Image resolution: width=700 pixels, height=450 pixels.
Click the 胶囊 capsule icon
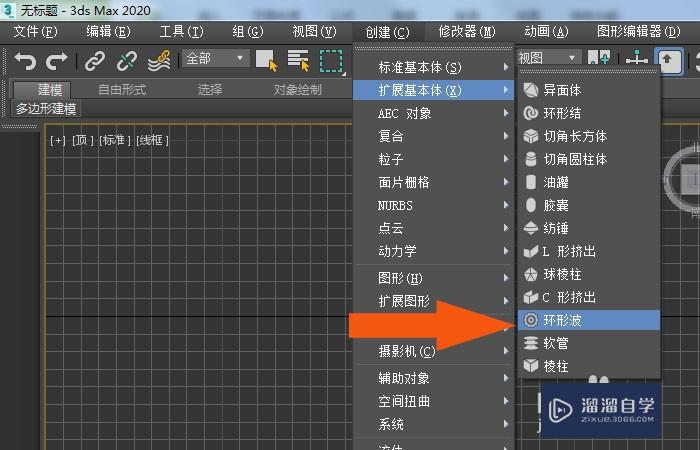click(531, 205)
